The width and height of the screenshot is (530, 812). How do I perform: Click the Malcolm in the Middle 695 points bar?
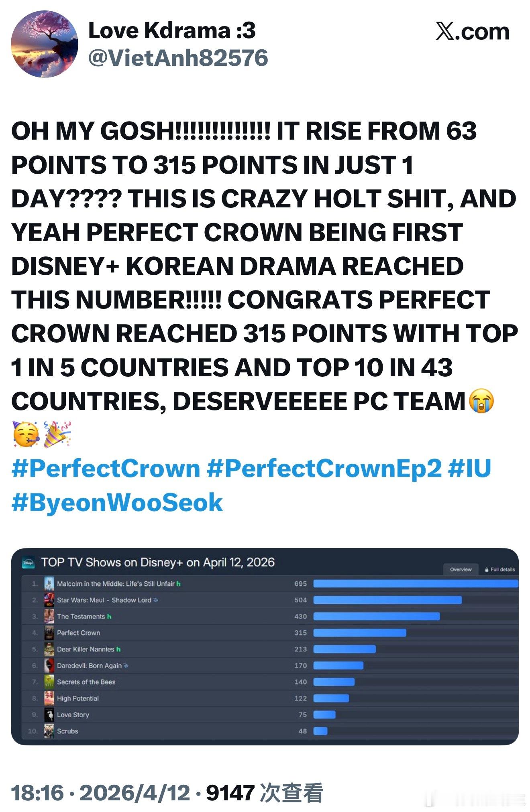tap(416, 584)
